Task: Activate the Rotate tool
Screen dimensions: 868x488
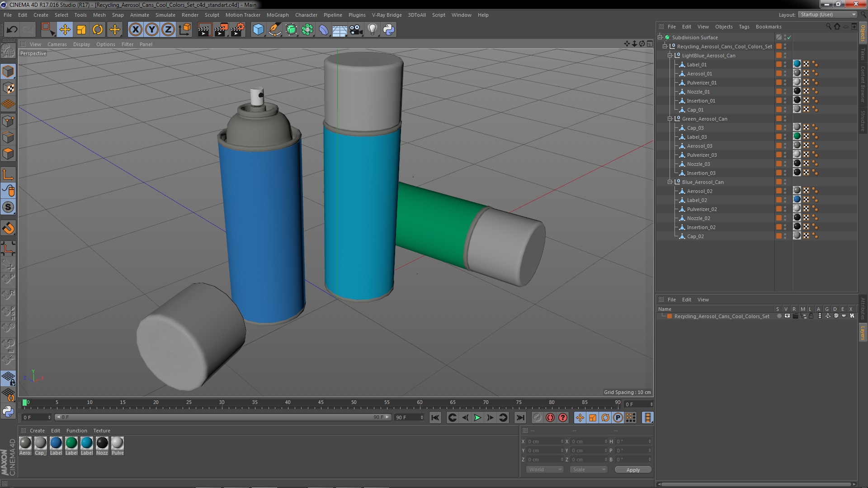Action: 98,30
